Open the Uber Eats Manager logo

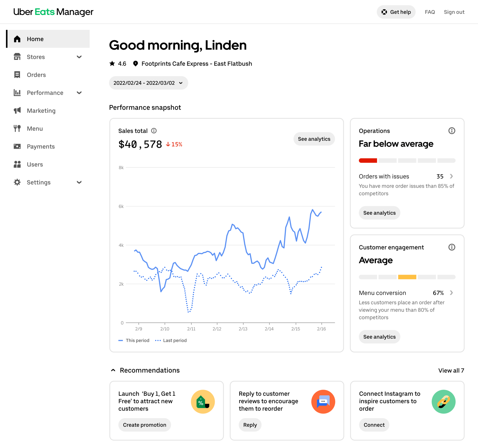click(53, 12)
